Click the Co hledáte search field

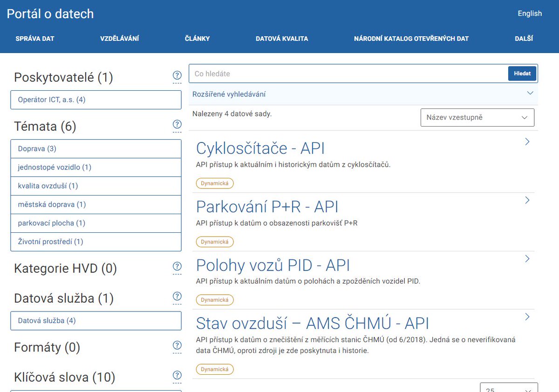click(326, 73)
